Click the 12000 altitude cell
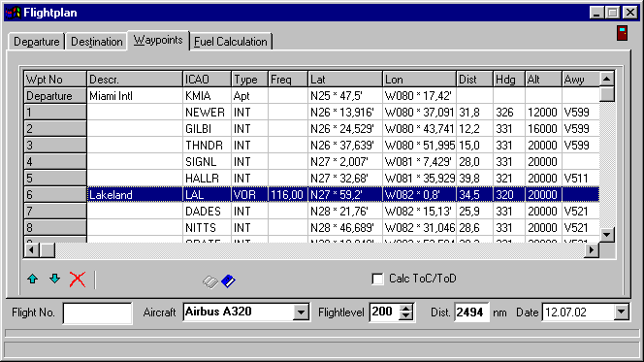 pyautogui.click(x=543, y=113)
